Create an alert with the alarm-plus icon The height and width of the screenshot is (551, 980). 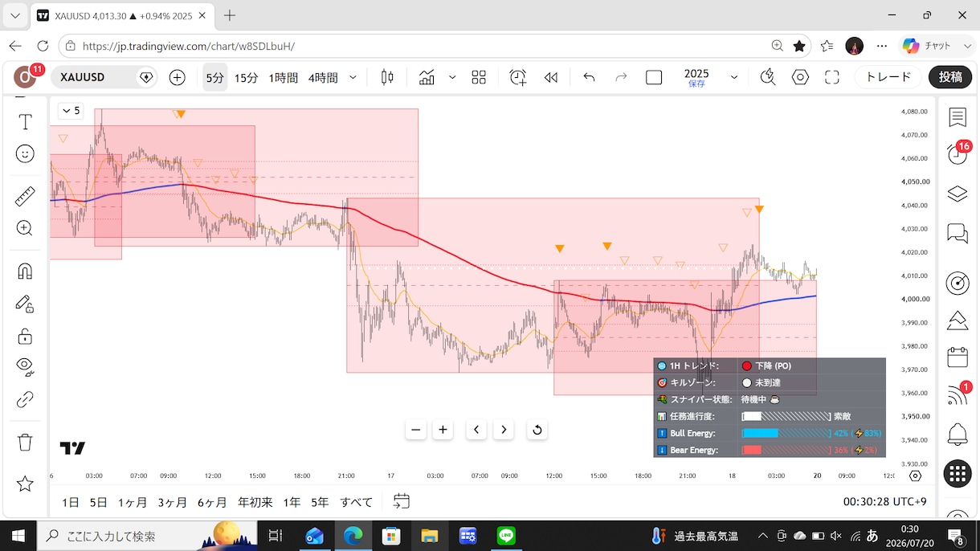518,77
